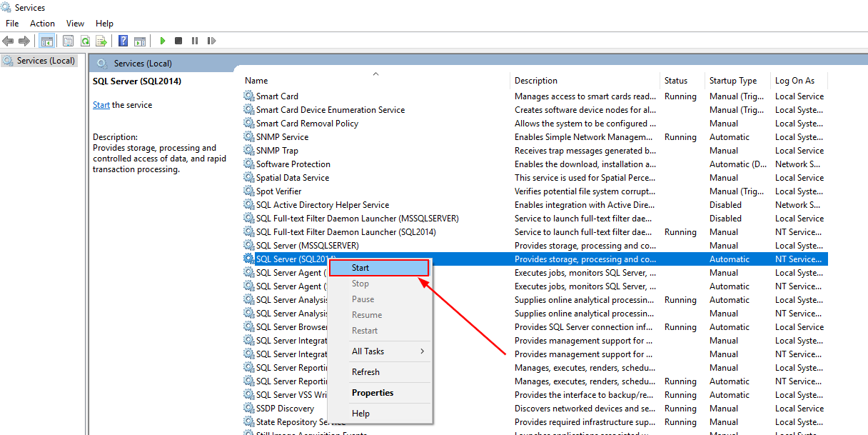Viewport: 868px width, 435px height.
Task: Toggle the Show/Hide Action Pane toolbar icon
Action: tap(140, 41)
